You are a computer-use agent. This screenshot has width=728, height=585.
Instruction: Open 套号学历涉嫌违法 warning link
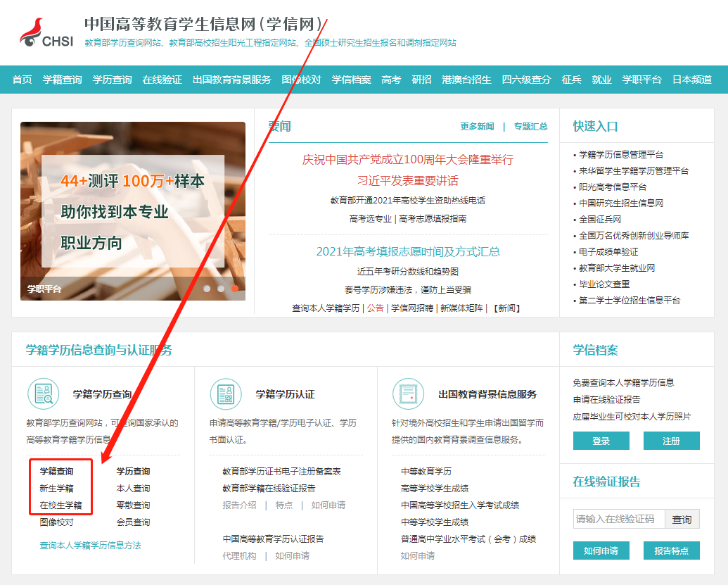pos(408,290)
